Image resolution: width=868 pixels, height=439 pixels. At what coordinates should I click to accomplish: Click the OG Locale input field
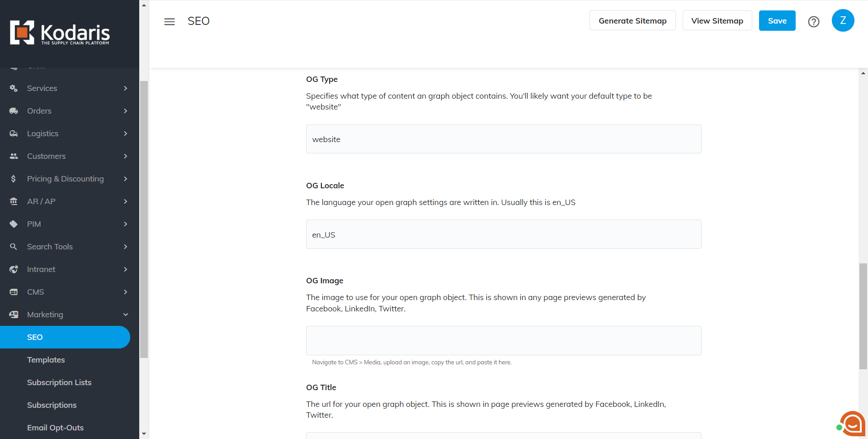[x=504, y=234]
